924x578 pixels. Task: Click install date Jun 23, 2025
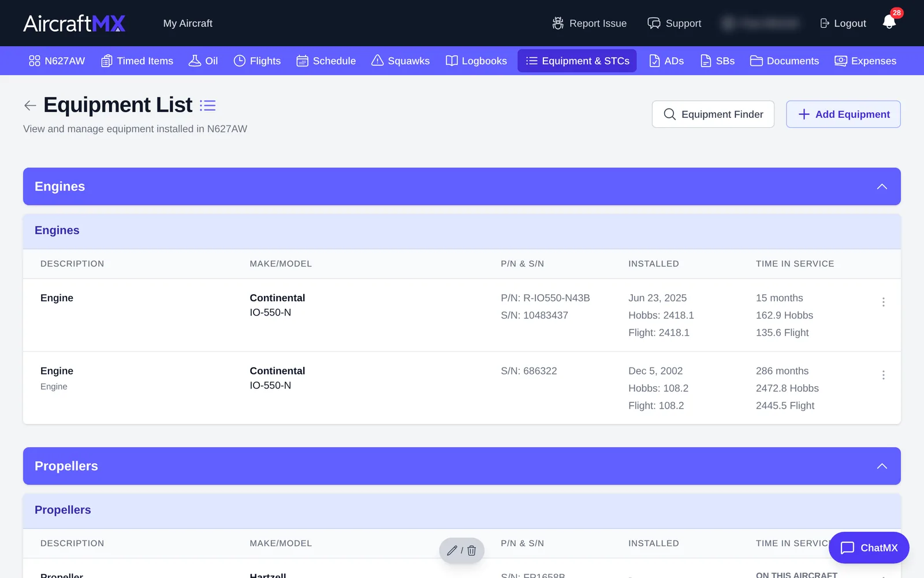tap(657, 298)
